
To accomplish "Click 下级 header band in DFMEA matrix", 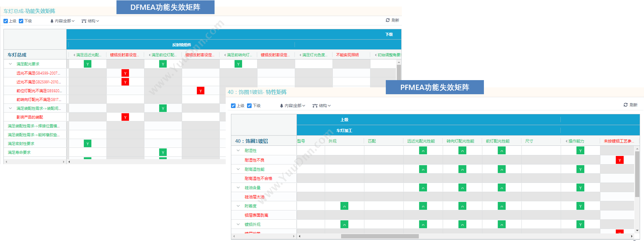I will (x=234, y=34).
